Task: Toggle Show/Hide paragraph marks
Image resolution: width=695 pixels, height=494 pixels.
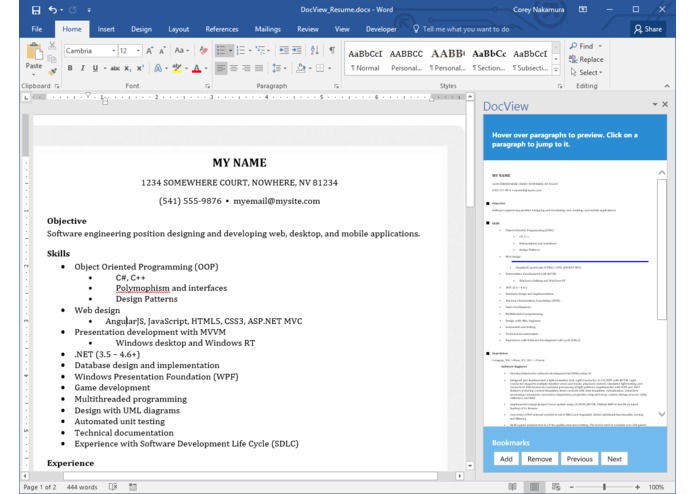Action: point(332,50)
